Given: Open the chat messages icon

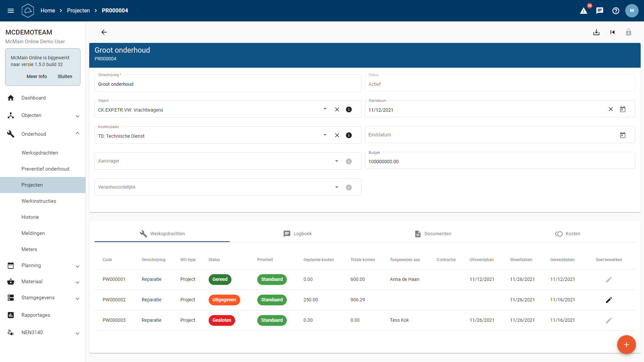Looking at the screenshot, I should tap(600, 11).
